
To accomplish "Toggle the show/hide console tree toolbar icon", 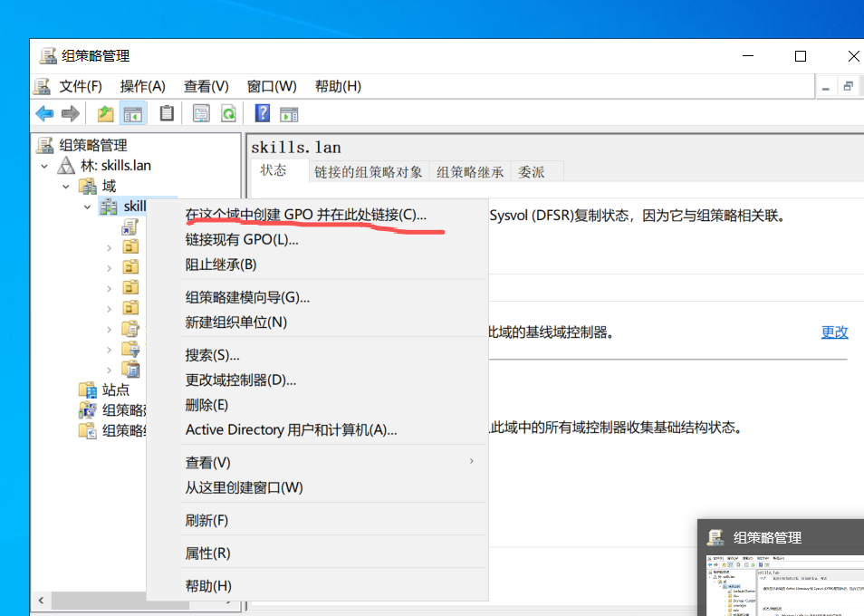I will (x=133, y=113).
